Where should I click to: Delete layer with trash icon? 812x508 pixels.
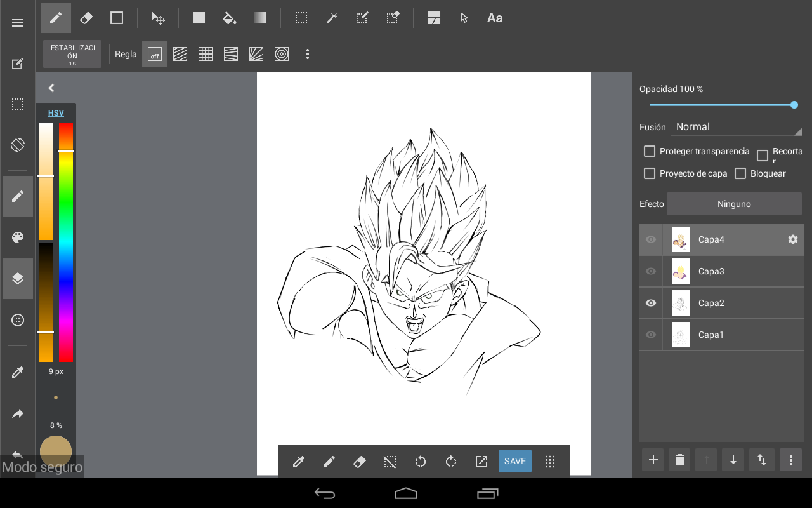click(x=680, y=460)
